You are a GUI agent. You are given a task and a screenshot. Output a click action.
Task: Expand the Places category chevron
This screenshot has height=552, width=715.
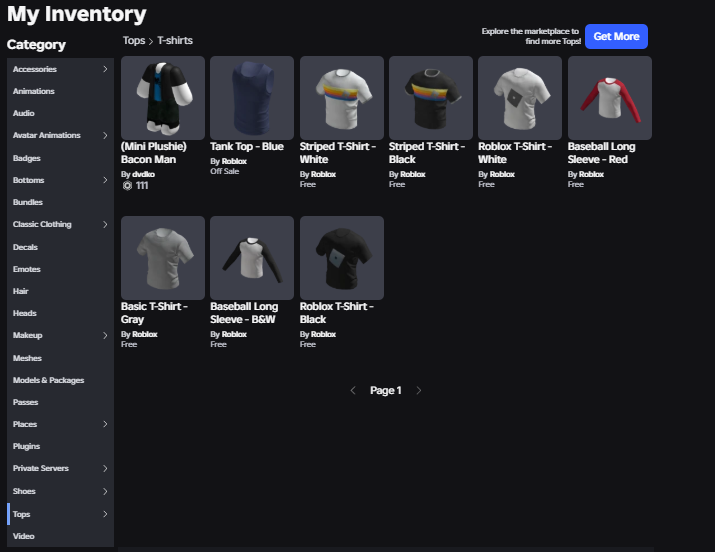pyautogui.click(x=105, y=424)
